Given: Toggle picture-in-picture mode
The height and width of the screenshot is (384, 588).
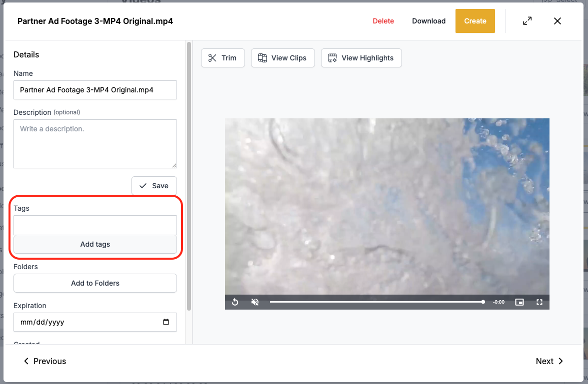Looking at the screenshot, I should pos(519,302).
